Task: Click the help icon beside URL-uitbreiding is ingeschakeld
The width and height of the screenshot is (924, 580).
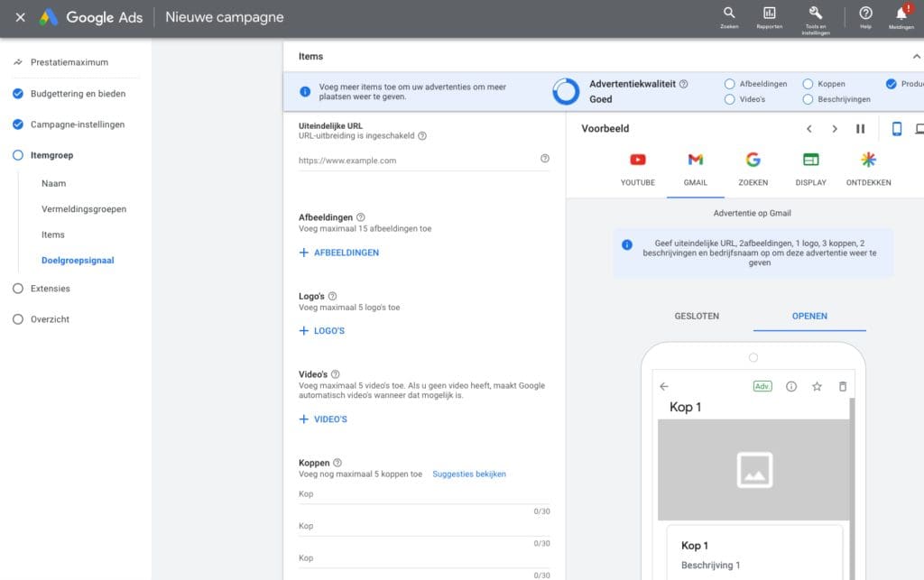Action: (x=422, y=136)
